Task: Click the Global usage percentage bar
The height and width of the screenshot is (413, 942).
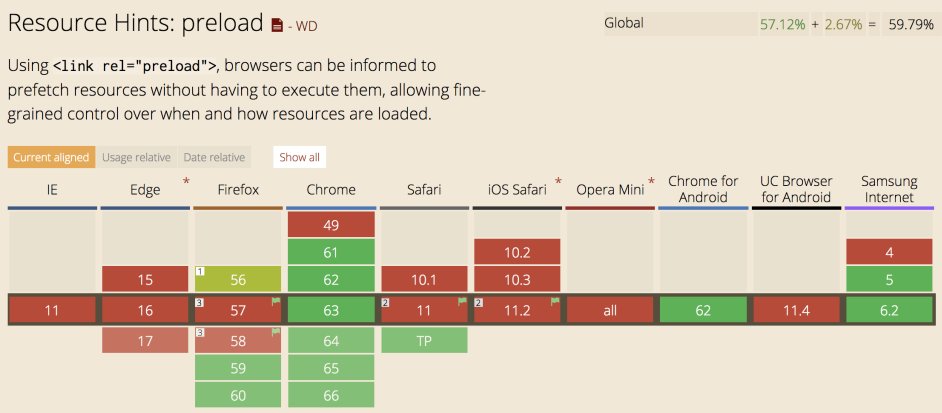Action: [770, 24]
